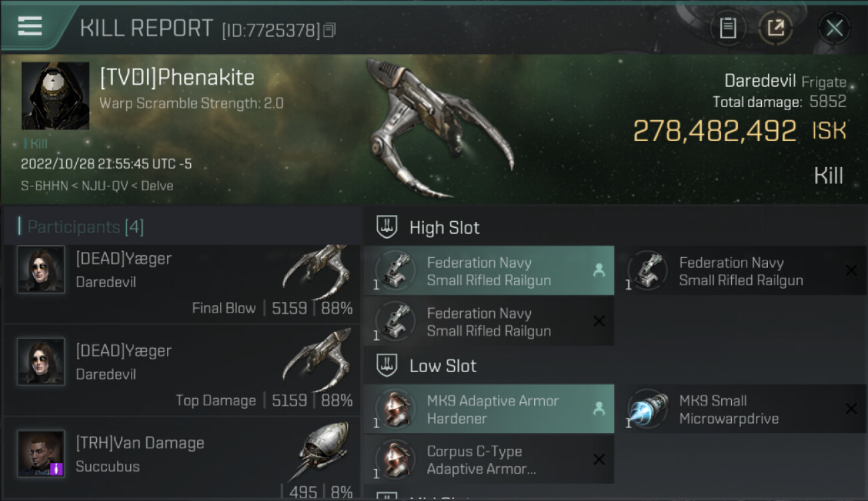Open the hamburger menu icon

click(30, 26)
